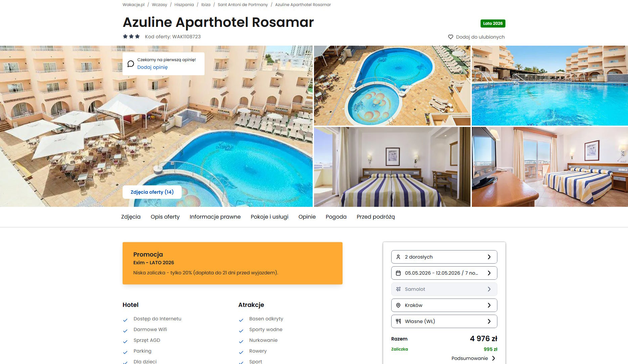Expand the Kraków departure city selector
This screenshot has width=628, height=364.
(444, 305)
